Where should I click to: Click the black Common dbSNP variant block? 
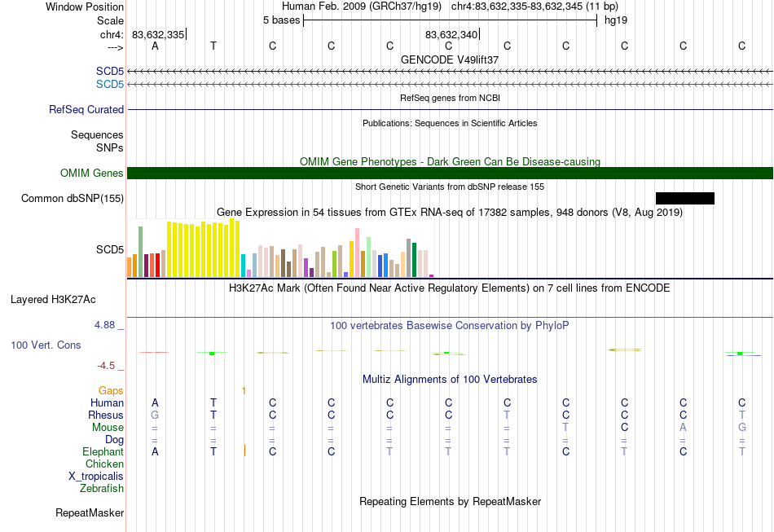pyautogui.click(x=684, y=199)
